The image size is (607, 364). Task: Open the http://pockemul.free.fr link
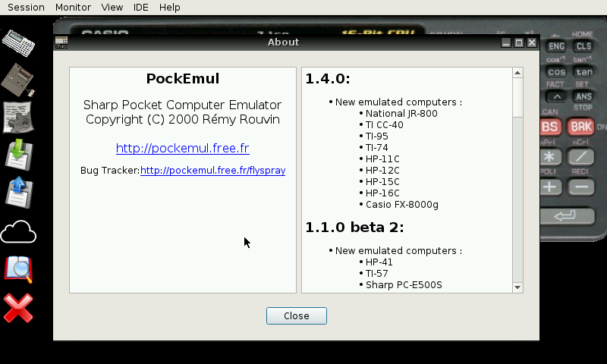point(183,148)
